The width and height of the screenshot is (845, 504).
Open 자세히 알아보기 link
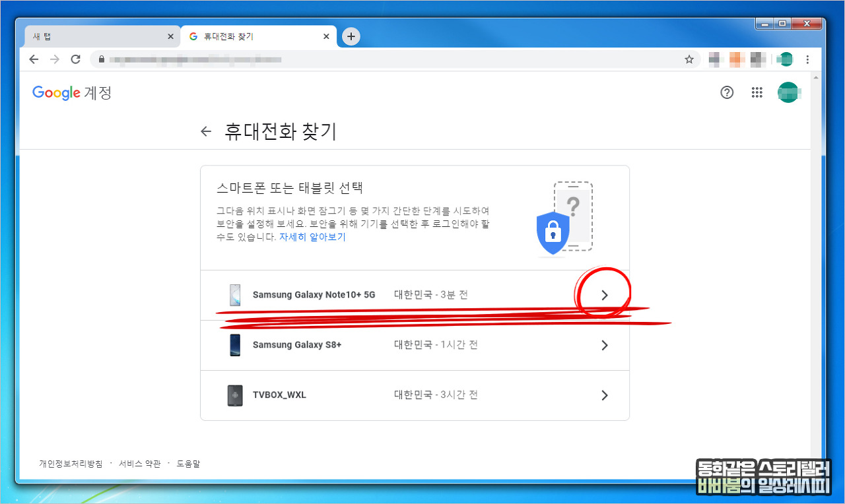312,237
